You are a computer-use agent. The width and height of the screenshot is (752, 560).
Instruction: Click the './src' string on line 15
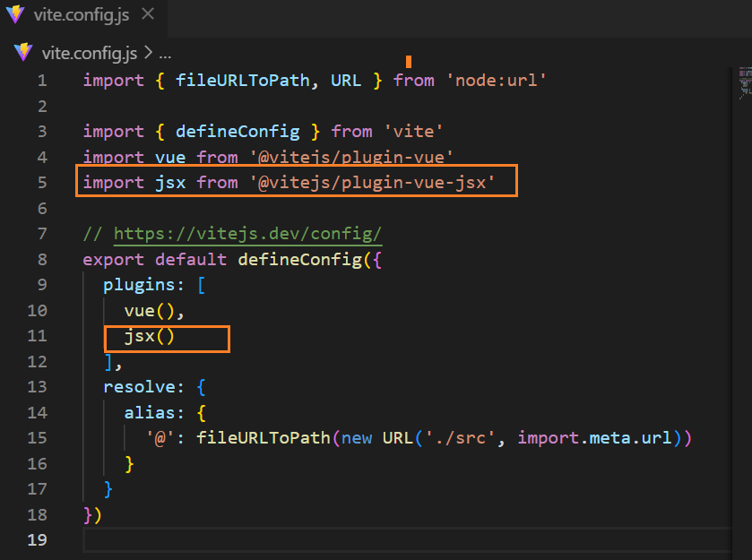(460, 438)
